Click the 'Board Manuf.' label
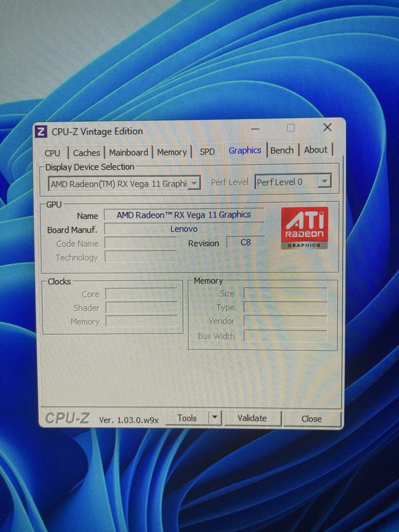Image resolution: width=399 pixels, height=532 pixels. 72,230
